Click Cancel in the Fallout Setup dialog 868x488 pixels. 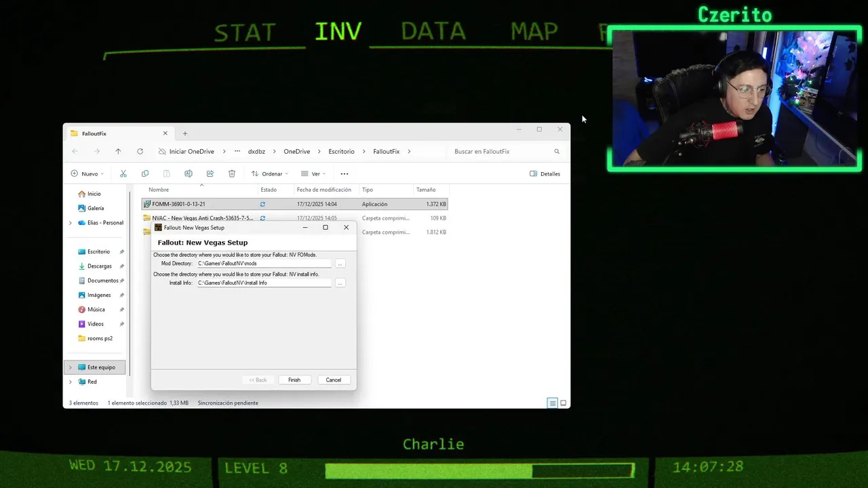click(334, 380)
